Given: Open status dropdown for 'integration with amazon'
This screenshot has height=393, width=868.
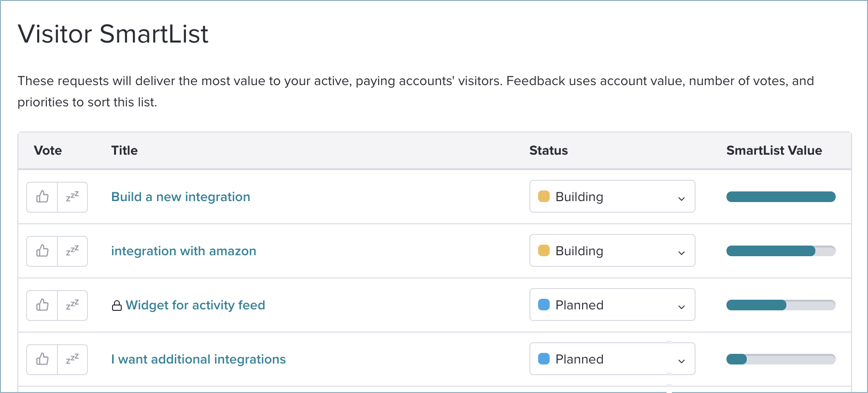Looking at the screenshot, I should pos(612,250).
